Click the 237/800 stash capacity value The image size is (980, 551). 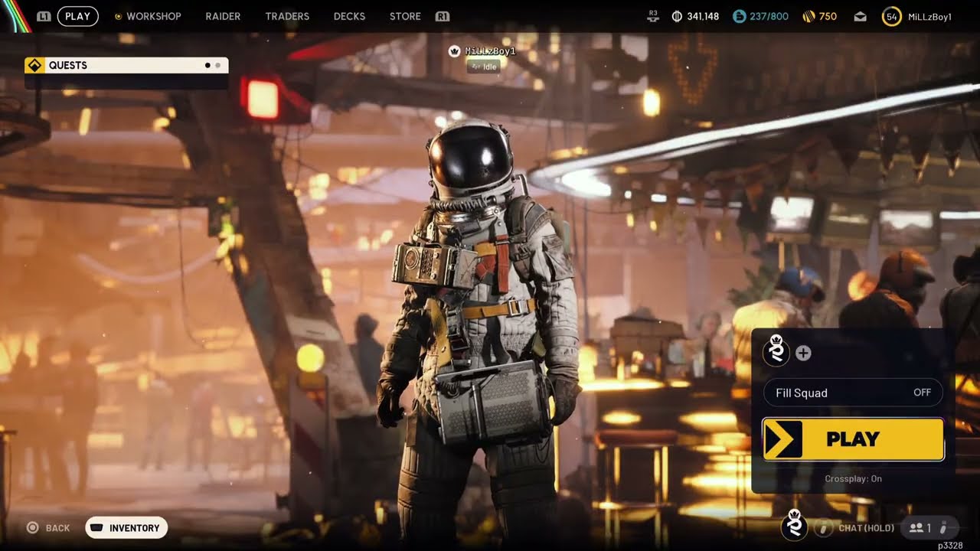[x=769, y=16]
